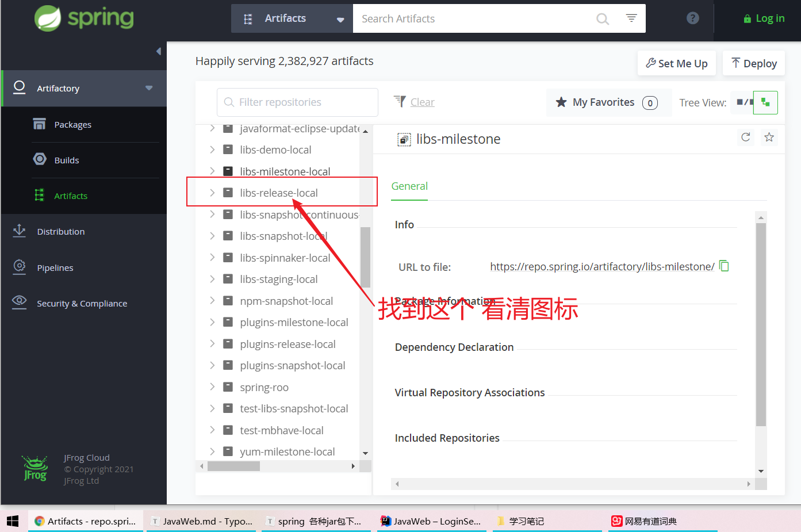Image resolution: width=801 pixels, height=532 pixels.
Task: Click the Artifacts icon in sidebar
Action: 39,196
